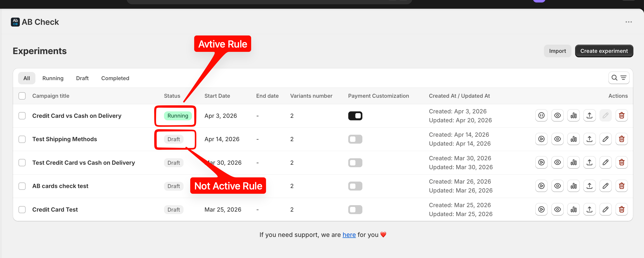Open search and filter in experiments table
The image size is (644, 258).
point(618,78)
